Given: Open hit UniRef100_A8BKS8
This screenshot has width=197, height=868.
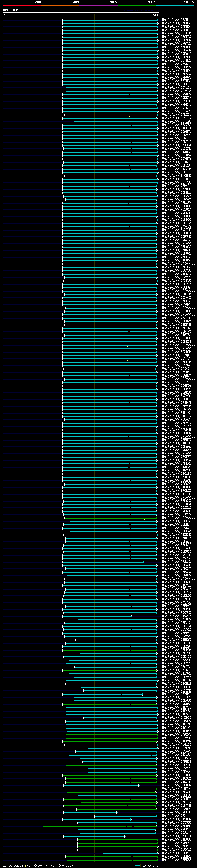Looking at the screenshot, I should [x=177, y=860].
